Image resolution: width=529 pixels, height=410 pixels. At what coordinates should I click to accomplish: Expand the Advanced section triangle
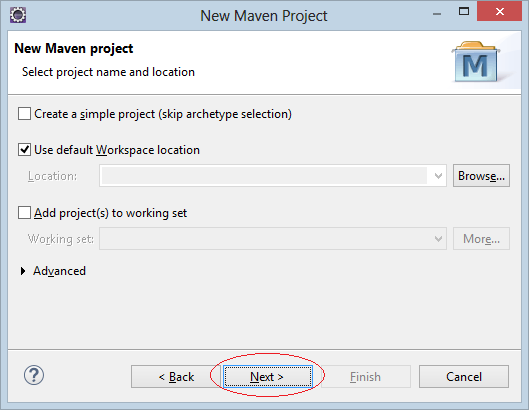[23, 271]
